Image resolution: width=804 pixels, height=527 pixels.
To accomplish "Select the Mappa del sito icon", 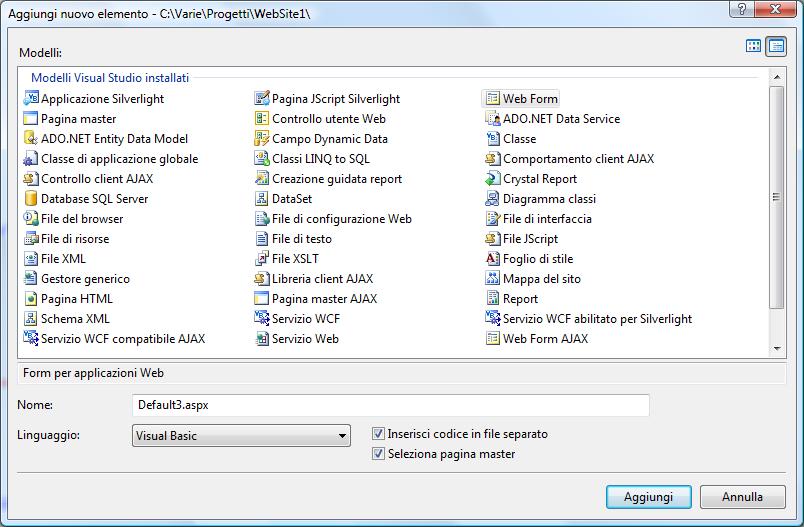I will pyautogui.click(x=493, y=278).
